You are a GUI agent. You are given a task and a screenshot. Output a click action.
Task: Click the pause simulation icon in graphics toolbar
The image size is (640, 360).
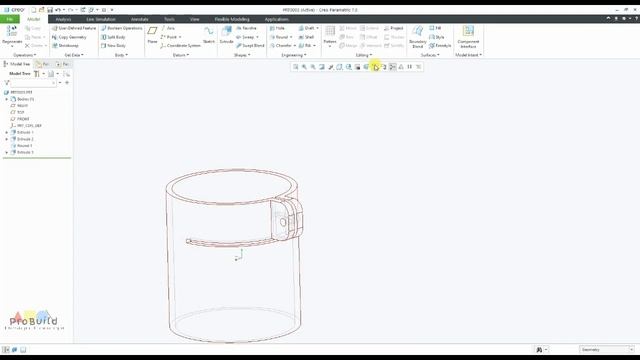pyautogui.click(x=409, y=67)
